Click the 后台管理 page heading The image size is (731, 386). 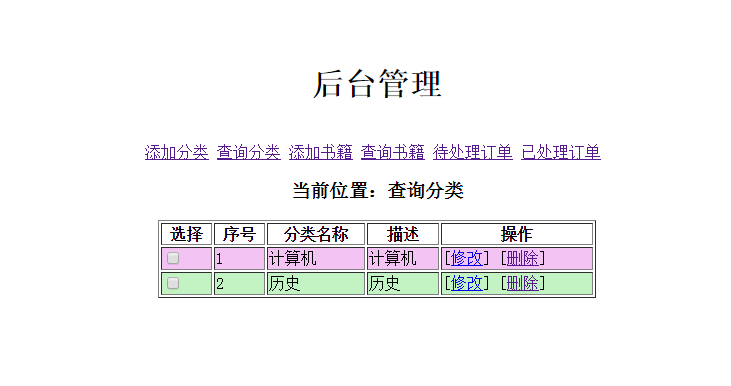377,84
